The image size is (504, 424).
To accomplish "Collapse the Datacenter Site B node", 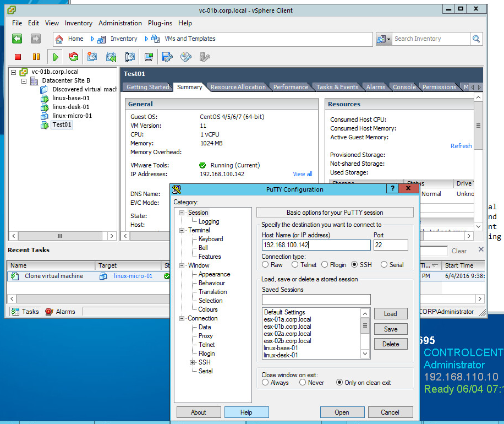I will click(24, 81).
